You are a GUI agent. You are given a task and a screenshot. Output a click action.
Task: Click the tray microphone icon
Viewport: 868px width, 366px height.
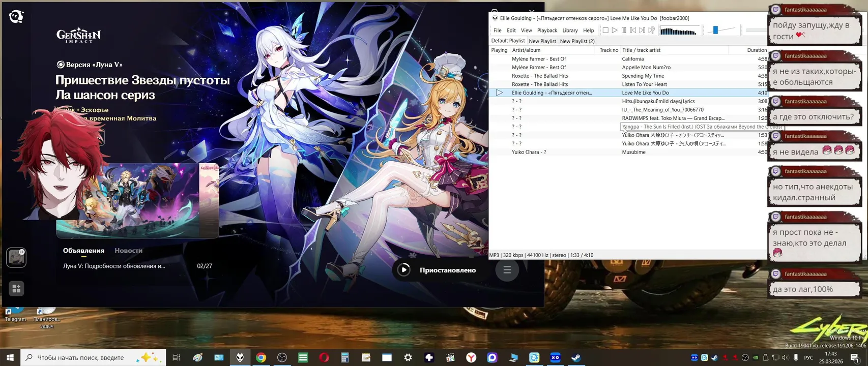point(796,358)
